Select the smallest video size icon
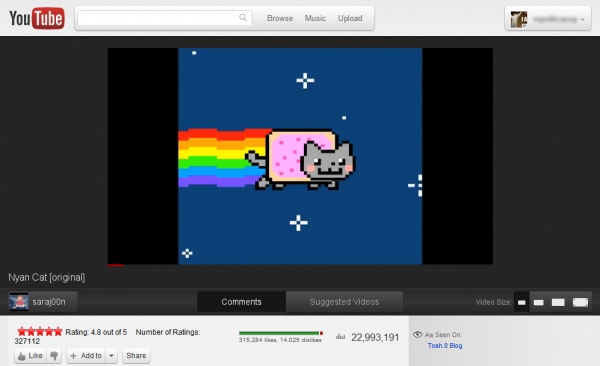Image resolution: width=600 pixels, height=366 pixels. [x=522, y=302]
